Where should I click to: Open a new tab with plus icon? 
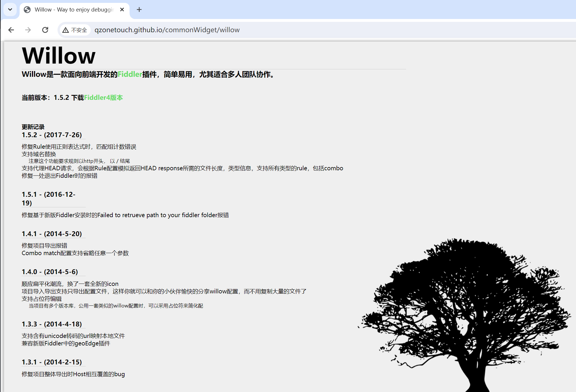(139, 9)
